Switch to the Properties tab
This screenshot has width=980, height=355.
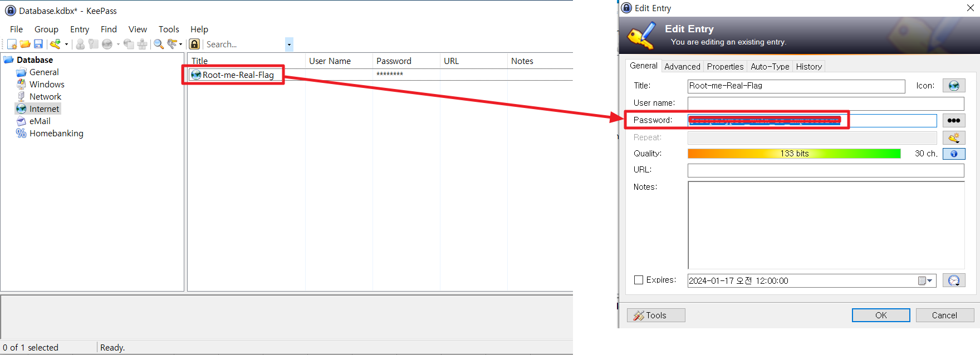click(725, 67)
